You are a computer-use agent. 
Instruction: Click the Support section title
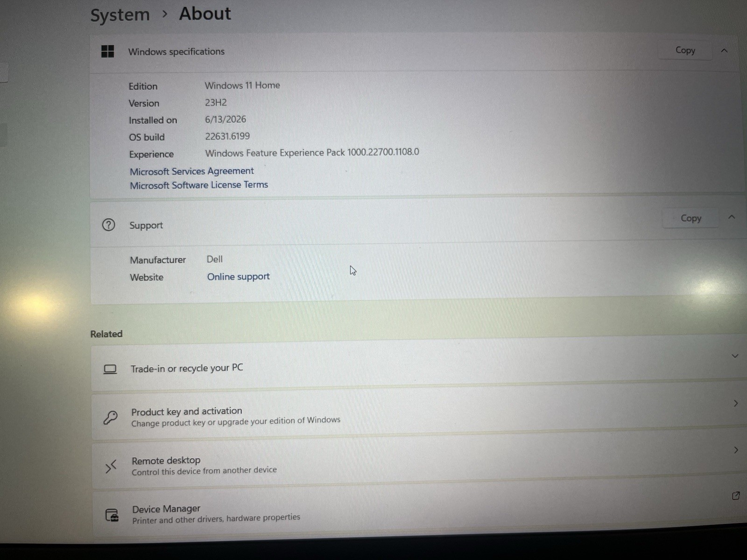146,225
